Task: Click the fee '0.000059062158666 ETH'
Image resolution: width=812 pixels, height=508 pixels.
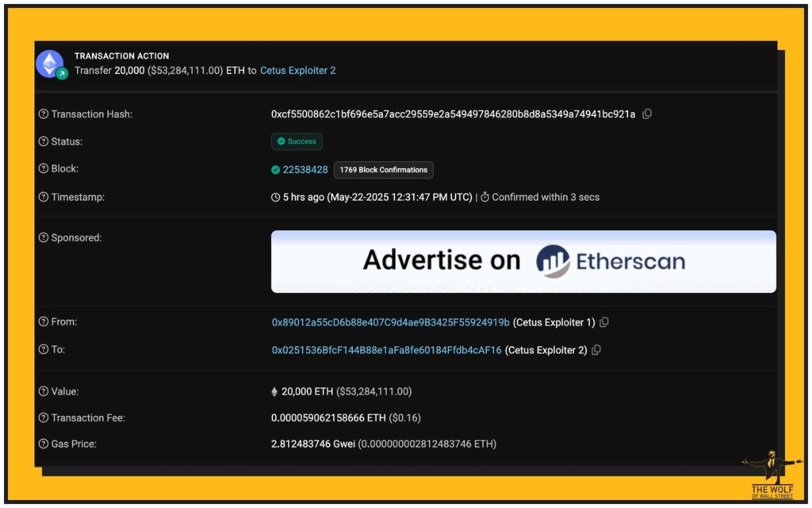Action: 328,418
